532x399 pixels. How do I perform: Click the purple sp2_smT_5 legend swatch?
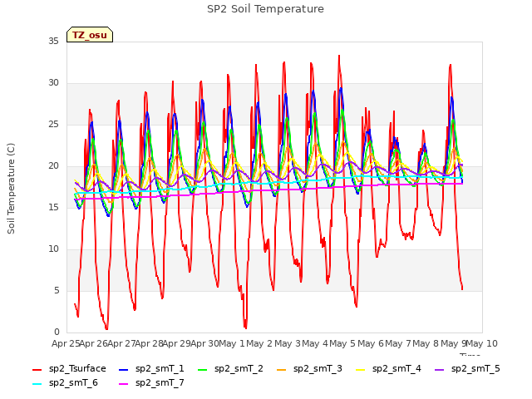(x=440, y=370)
